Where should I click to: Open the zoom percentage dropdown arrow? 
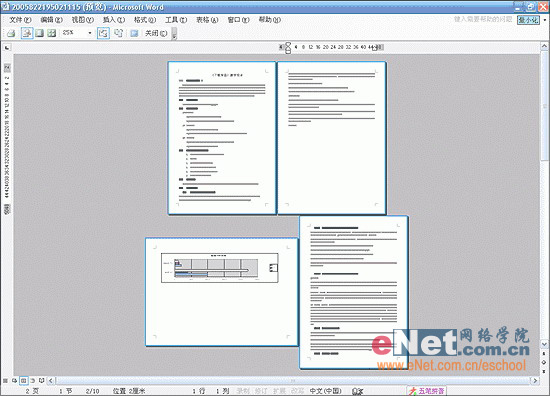[x=90, y=33]
